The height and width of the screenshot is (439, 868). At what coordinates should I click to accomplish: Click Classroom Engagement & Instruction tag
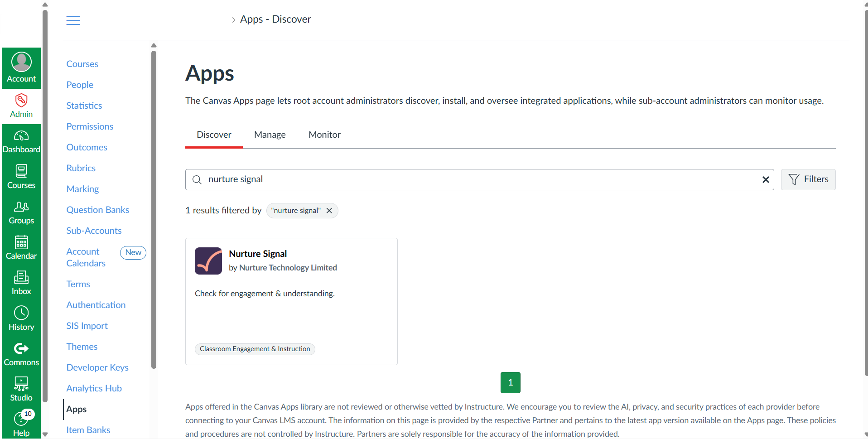255,349
